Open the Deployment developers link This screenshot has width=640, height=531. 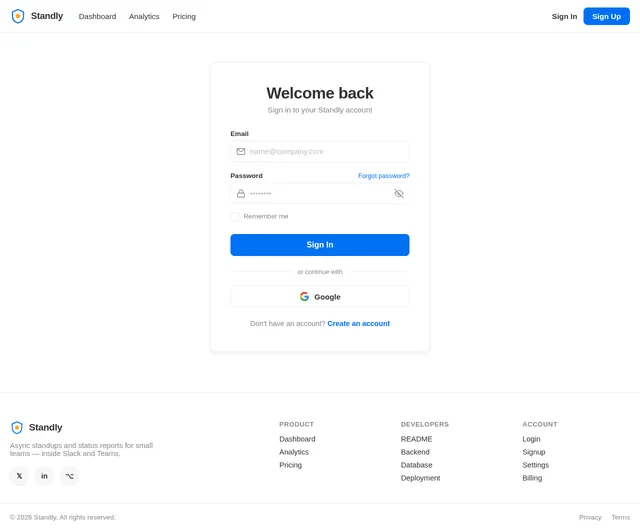(x=420, y=478)
